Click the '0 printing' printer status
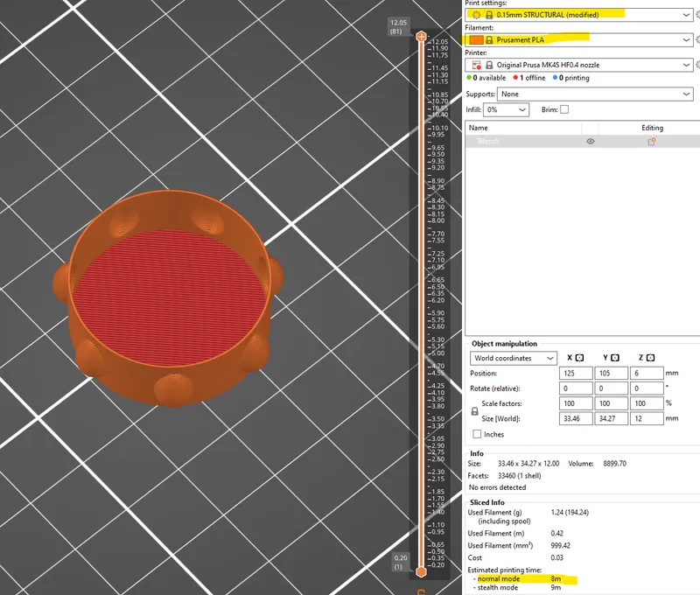 point(571,78)
